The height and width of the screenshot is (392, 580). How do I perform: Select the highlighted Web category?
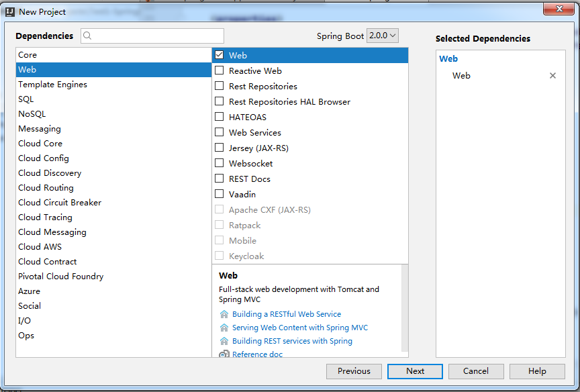(113, 70)
